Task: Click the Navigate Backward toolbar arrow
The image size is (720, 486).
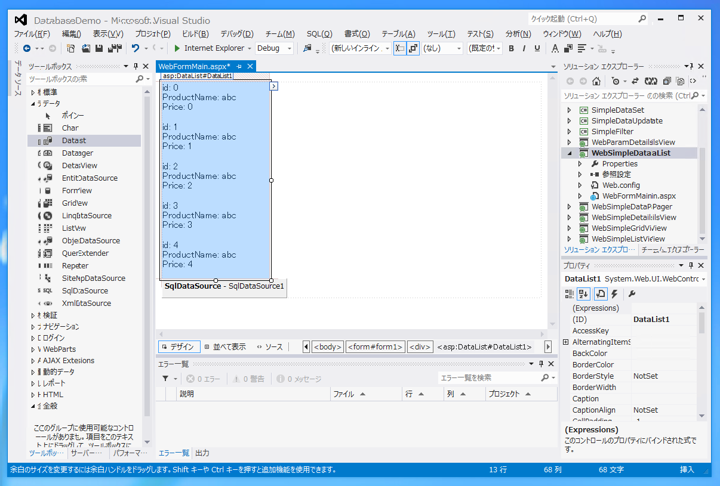Action: click(27, 48)
